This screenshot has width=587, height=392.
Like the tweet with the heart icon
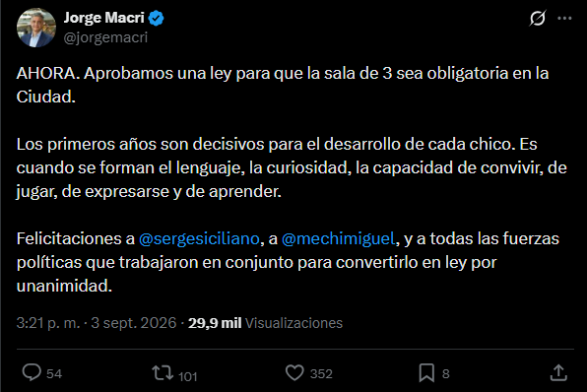click(294, 373)
